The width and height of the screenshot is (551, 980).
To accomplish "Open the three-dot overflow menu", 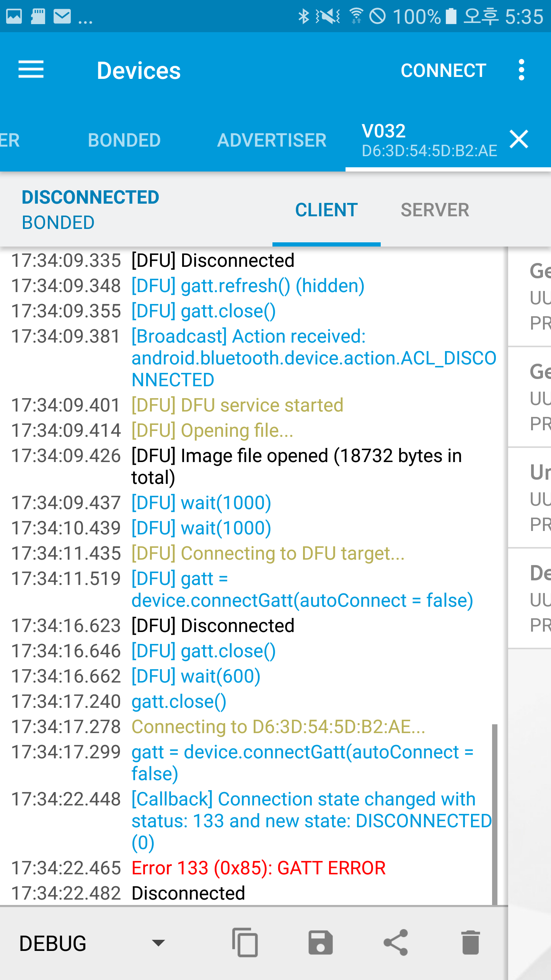I will coord(521,70).
